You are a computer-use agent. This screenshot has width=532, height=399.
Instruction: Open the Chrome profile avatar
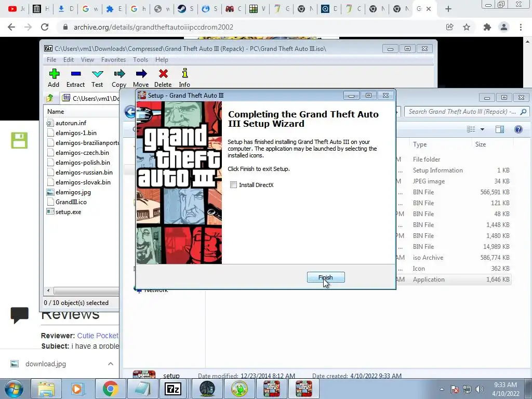[x=504, y=27]
